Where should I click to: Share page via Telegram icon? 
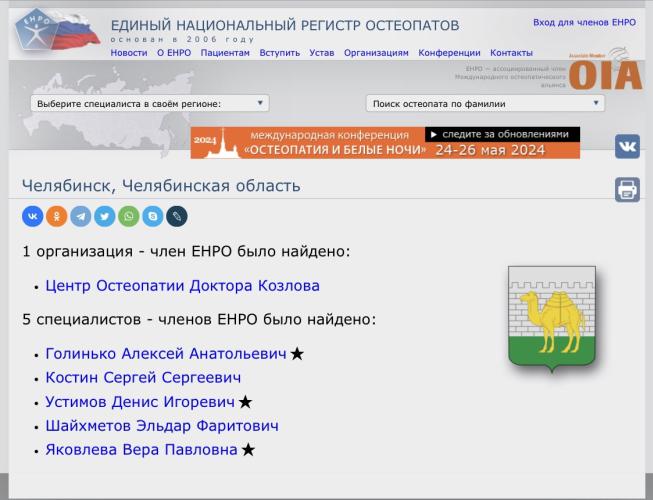(x=81, y=216)
